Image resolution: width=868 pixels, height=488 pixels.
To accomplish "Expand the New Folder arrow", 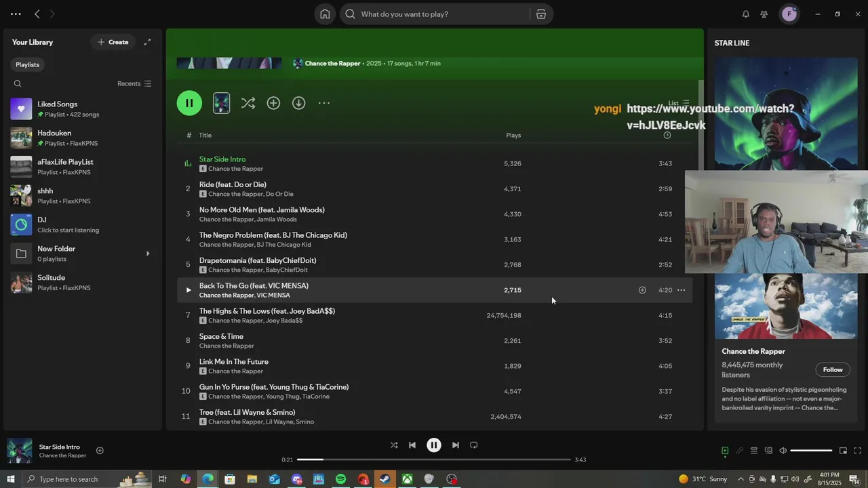I will pos(149,254).
